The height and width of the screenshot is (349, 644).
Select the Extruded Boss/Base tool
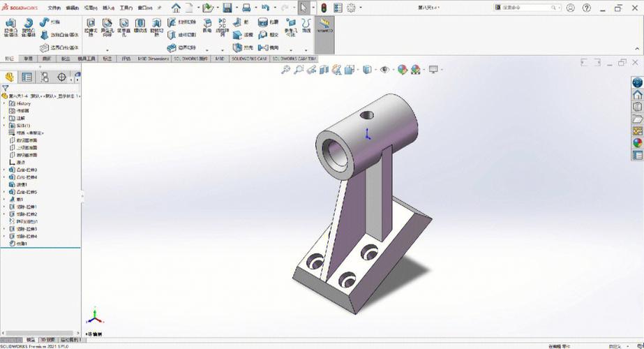(x=10, y=27)
